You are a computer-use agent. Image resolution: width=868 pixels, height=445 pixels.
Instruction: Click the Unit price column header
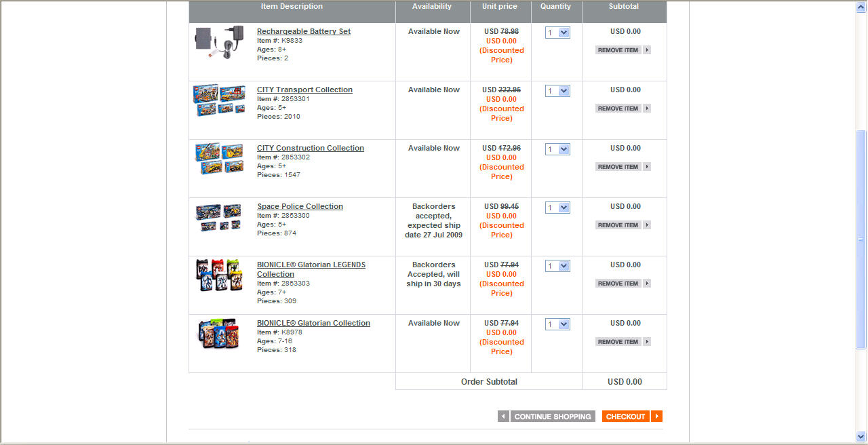pos(500,7)
